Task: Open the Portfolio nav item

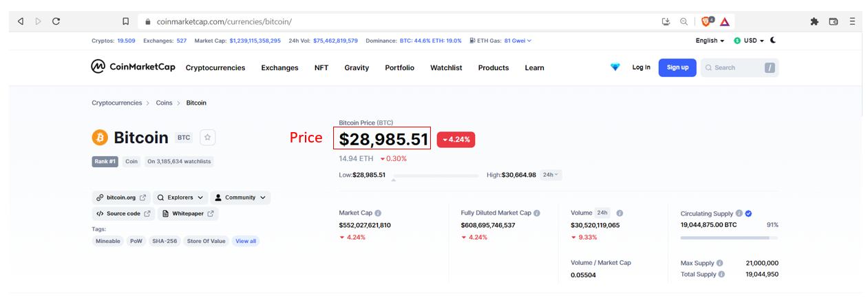Action: pos(400,67)
